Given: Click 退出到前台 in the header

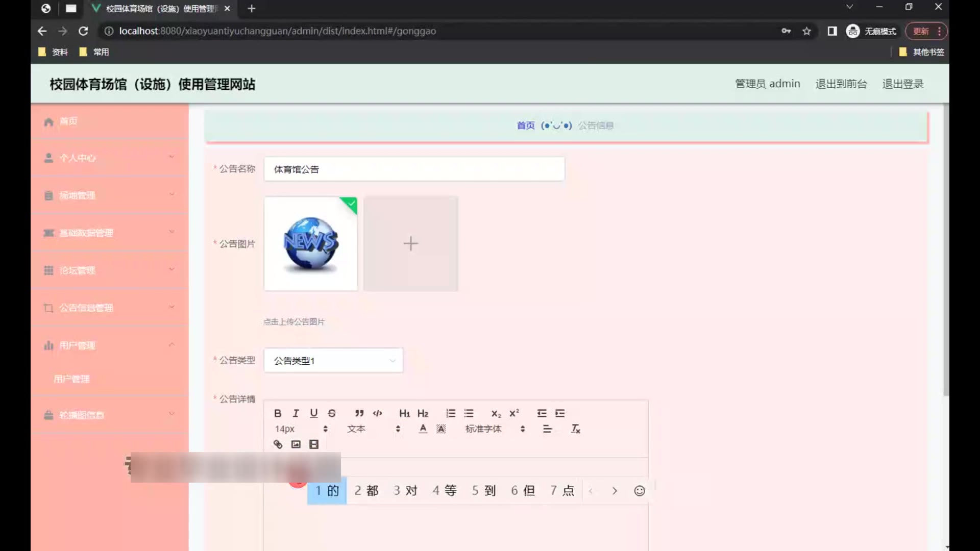Looking at the screenshot, I should click(841, 84).
